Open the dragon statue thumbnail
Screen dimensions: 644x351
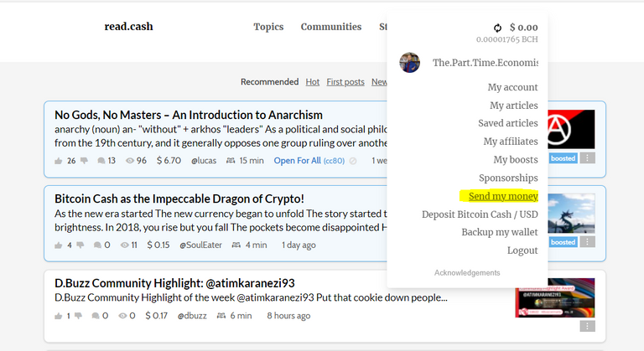[x=571, y=214]
